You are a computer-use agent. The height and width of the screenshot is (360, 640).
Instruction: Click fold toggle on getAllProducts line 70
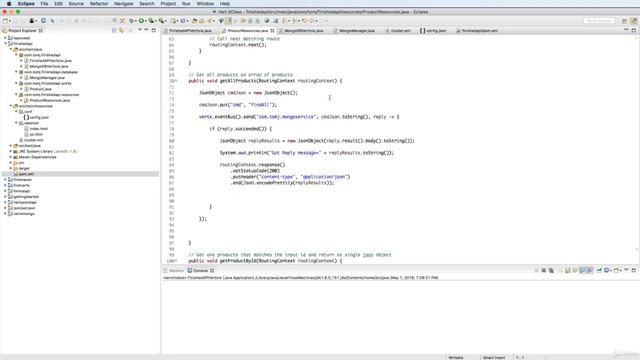tap(176, 81)
